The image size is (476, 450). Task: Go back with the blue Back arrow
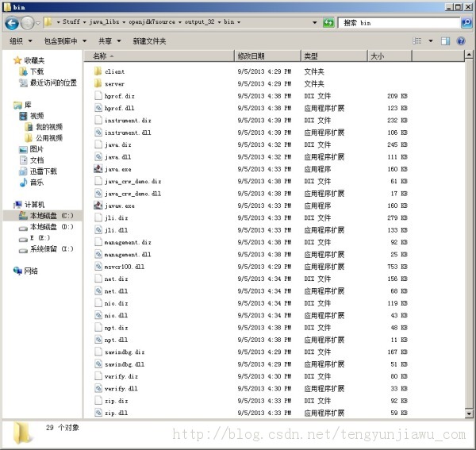pyautogui.click(x=12, y=23)
